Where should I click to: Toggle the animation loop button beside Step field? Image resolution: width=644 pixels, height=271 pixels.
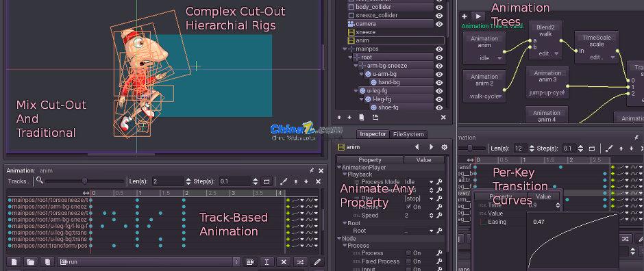(x=267, y=181)
